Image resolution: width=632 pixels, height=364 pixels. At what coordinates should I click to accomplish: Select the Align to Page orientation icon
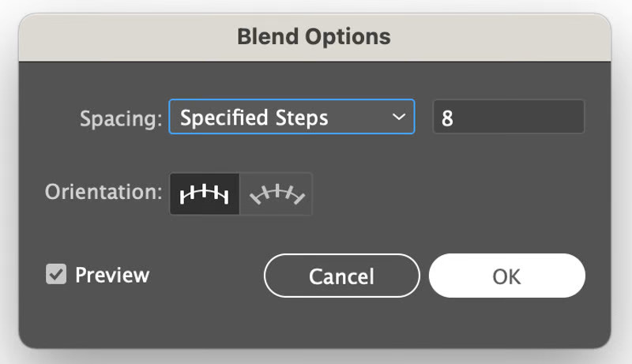tap(205, 194)
